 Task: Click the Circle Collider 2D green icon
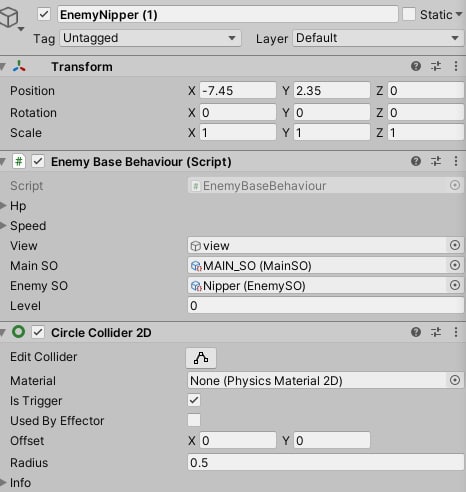click(x=18, y=332)
